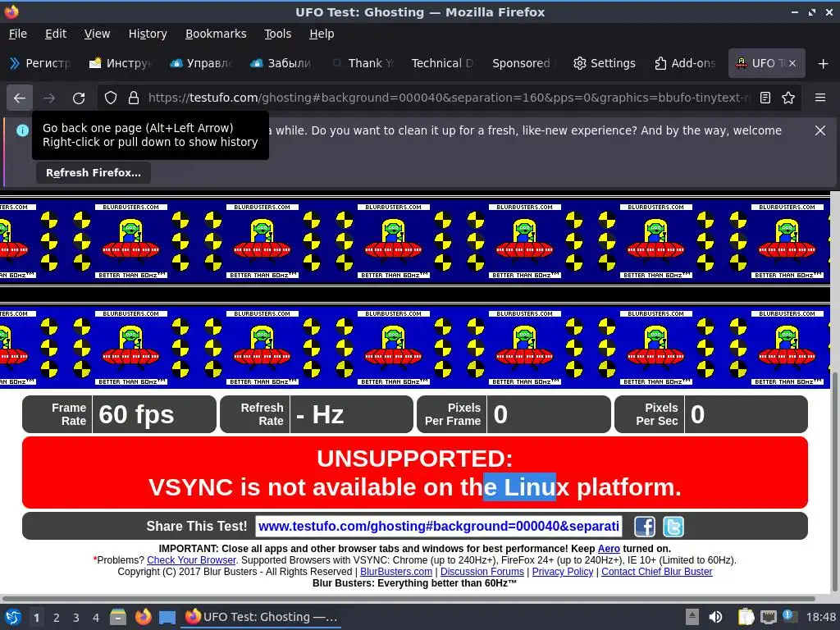
Task: Select UFO Test: Ghosting taskbar window button
Action: pyautogui.click(x=262, y=617)
